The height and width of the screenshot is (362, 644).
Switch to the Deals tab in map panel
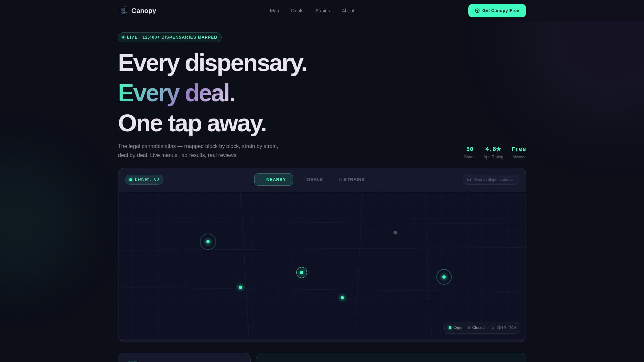tap(312, 180)
